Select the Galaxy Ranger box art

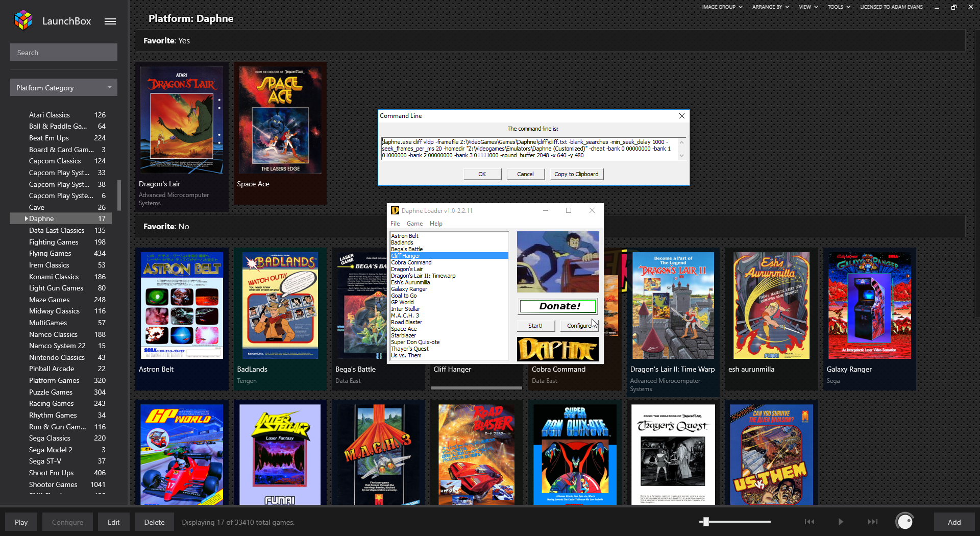870,305
